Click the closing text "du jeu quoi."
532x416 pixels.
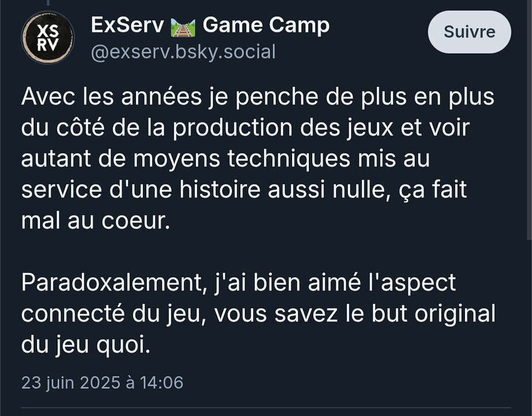coord(86,345)
